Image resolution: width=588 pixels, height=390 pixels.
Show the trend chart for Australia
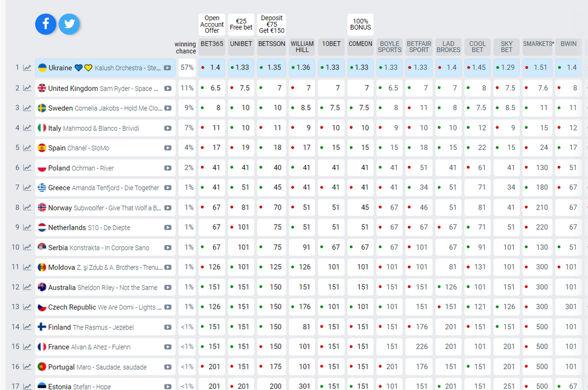[x=27, y=287]
